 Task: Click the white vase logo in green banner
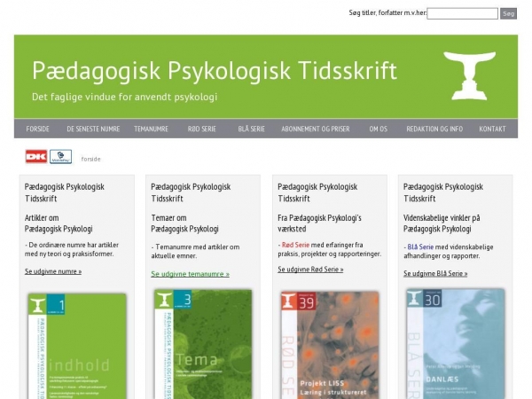(470, 76)
